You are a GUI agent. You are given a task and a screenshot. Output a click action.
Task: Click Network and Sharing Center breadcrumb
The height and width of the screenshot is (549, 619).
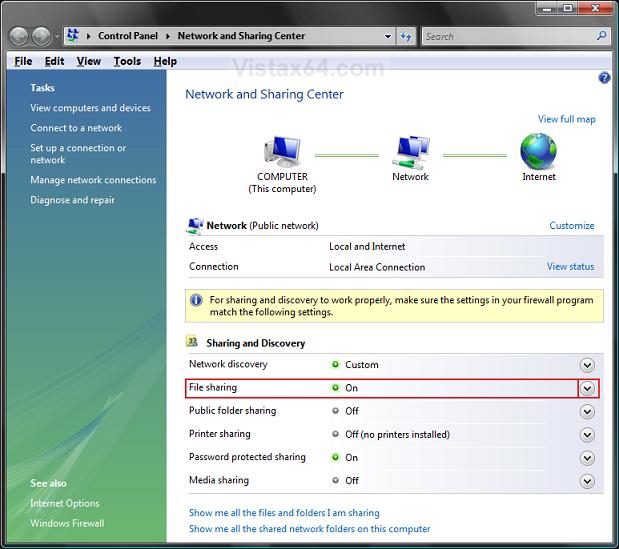coord(241,36)
